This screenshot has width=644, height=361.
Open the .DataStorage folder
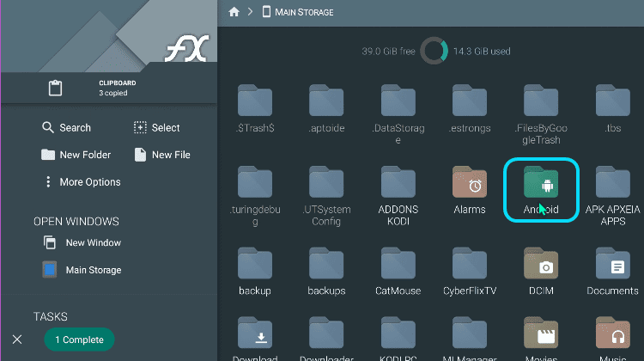pyautogui.click(x=398, y=114)
